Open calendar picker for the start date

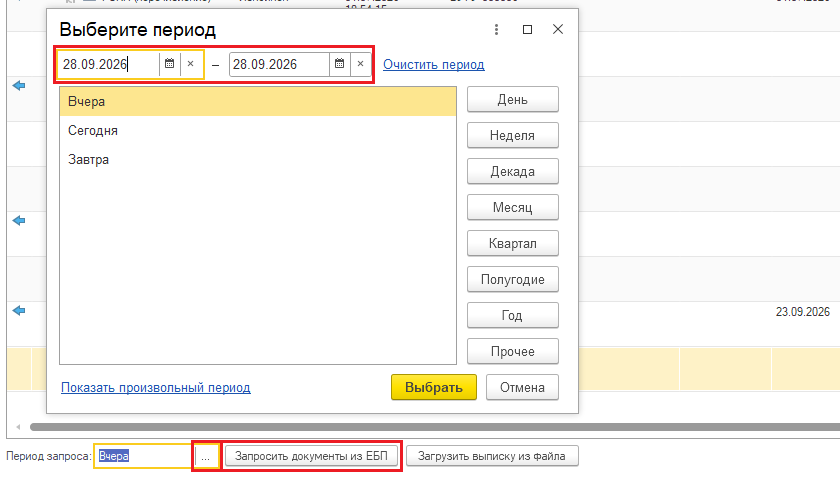click(x=169, y=64)
